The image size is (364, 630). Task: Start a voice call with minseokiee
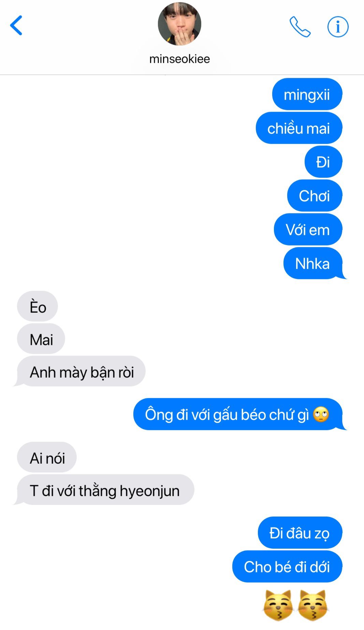click(x=300, y=27)
